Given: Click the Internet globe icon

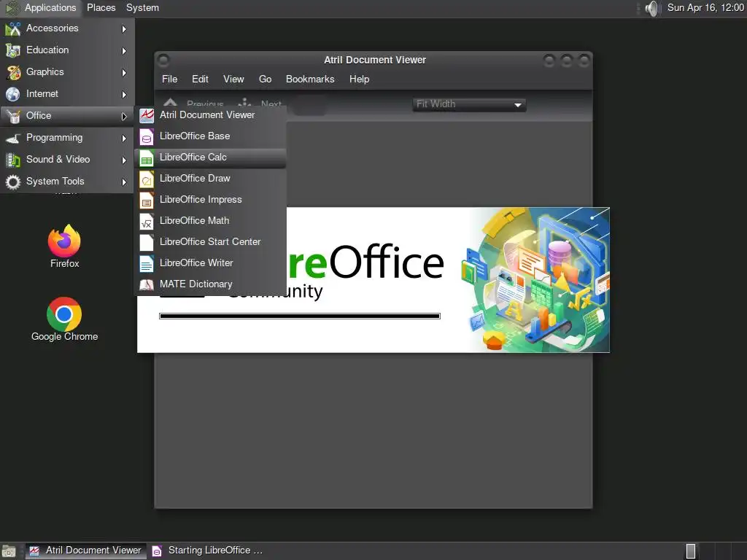Looking at the screenshot, I should (13, 94).
